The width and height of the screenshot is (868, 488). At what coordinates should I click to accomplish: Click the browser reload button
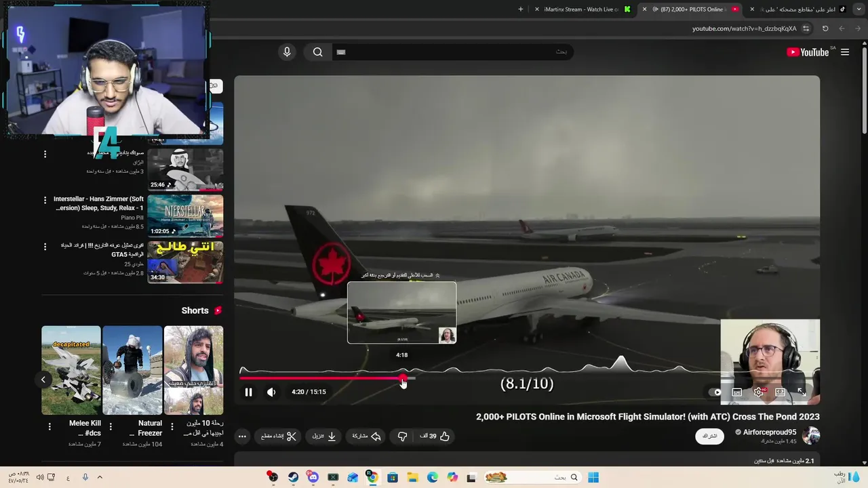(825, 28)
